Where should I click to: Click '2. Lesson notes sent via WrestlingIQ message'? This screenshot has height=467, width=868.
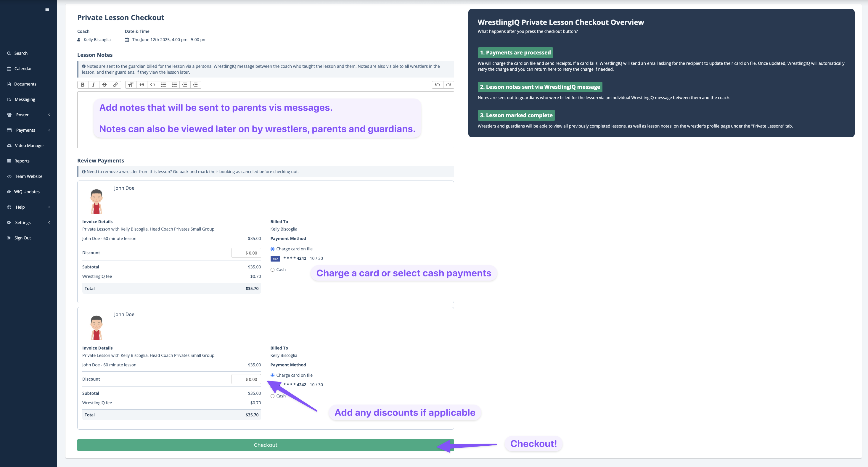pyautogui.click(x=540, y=87)
